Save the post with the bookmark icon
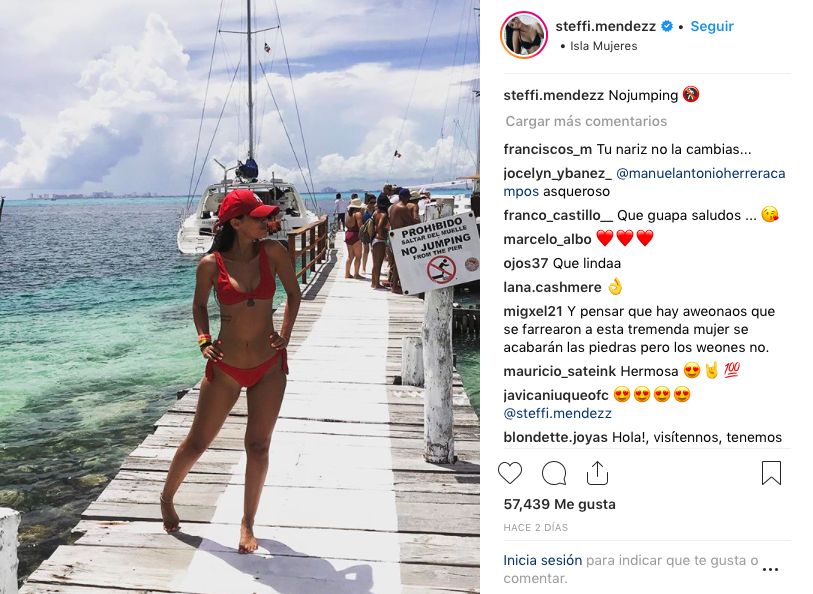This screenshot has width=813, height=594. coord(771,473)
